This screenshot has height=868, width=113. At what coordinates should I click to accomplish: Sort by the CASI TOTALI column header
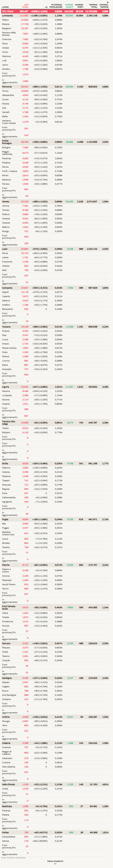click(25, 6)
